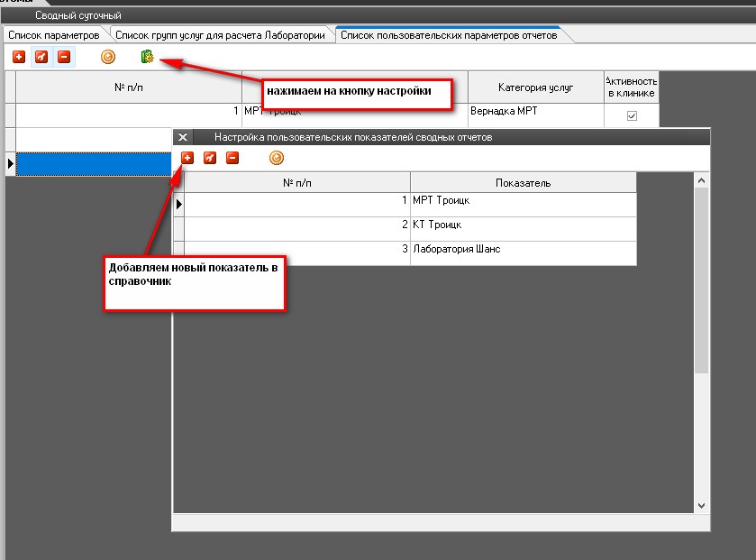Switch to the Список параметров tab

(53, 35)
